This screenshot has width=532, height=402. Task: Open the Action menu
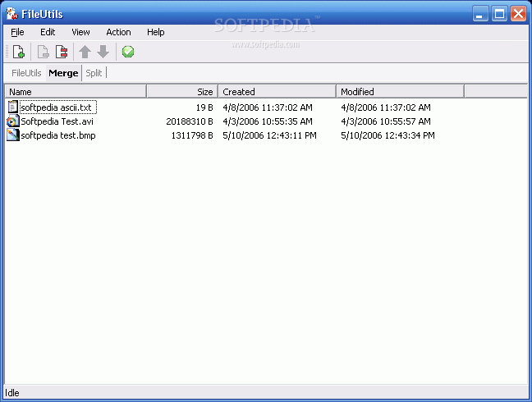(x=118, y=32)
